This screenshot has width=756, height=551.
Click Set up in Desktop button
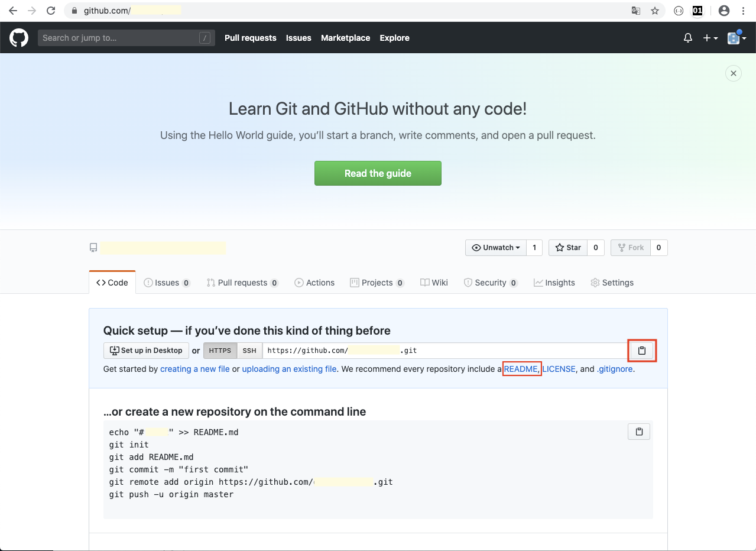[146, 351]
